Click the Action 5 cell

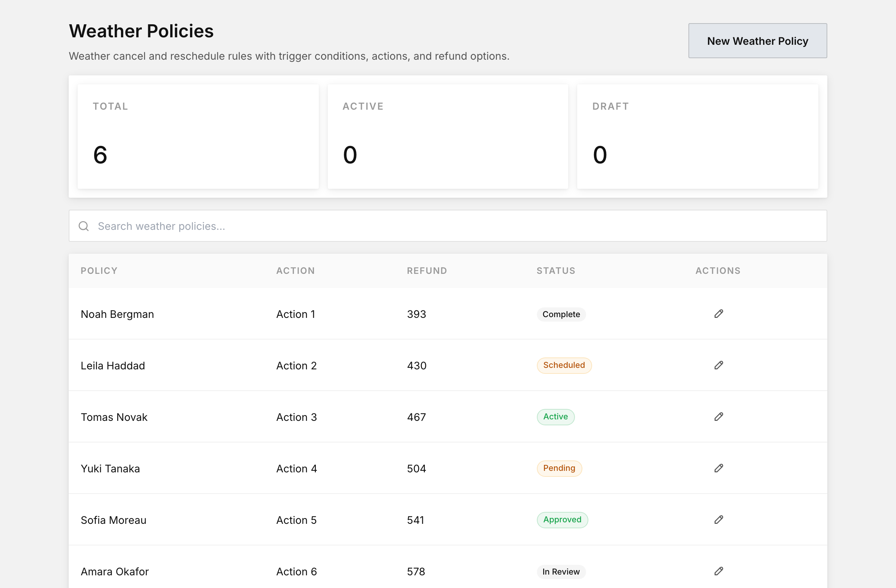point(296,520)
